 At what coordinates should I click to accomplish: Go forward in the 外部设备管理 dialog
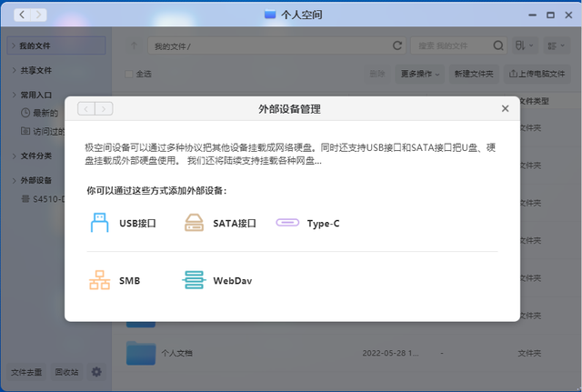coord(104,109)
